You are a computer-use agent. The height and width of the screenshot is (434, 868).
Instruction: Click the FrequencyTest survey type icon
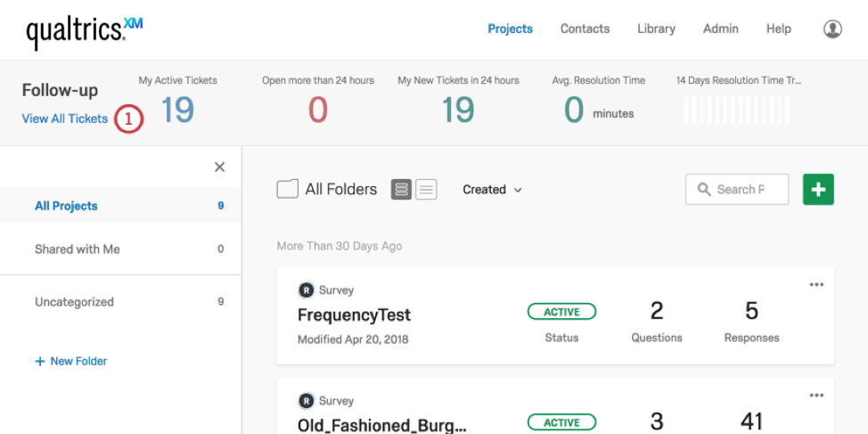click(307, 290)
